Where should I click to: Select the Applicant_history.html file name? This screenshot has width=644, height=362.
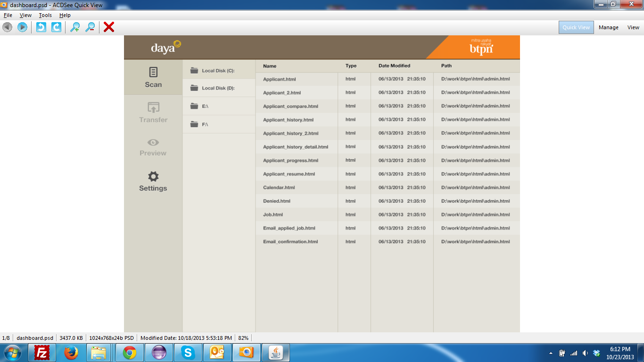tap(288, 120)
